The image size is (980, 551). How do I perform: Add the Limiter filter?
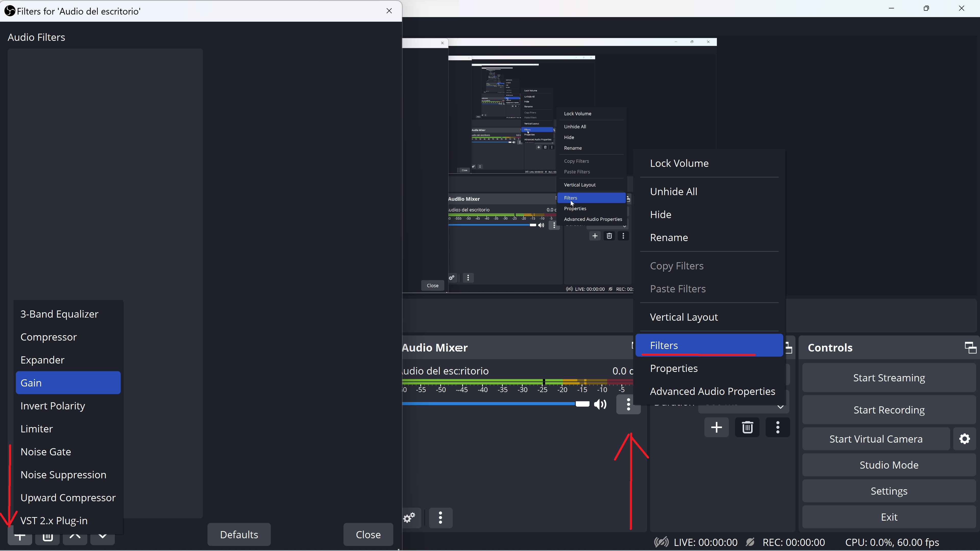pyautogui.click(x=68, y=429)
